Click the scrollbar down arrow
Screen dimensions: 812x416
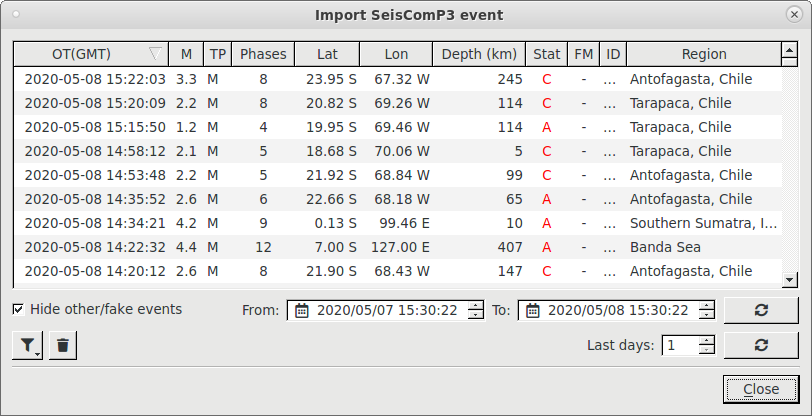(790, 280)
